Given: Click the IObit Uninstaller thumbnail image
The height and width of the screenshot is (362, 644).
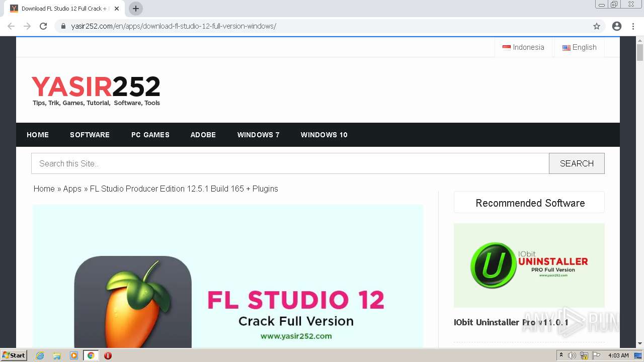Looking at the screenshot, I should pyautogui.click(x=529, y=265).
